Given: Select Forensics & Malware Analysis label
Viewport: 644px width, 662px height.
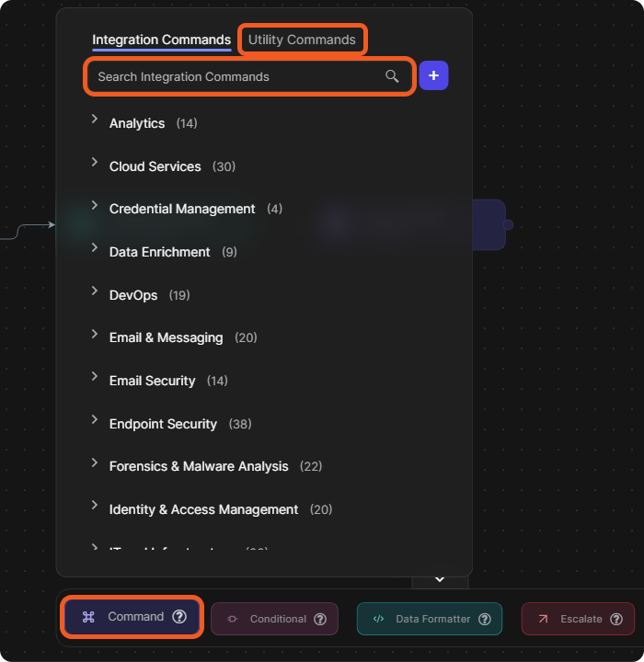Looking at the screenshot, I should (199, 466).
